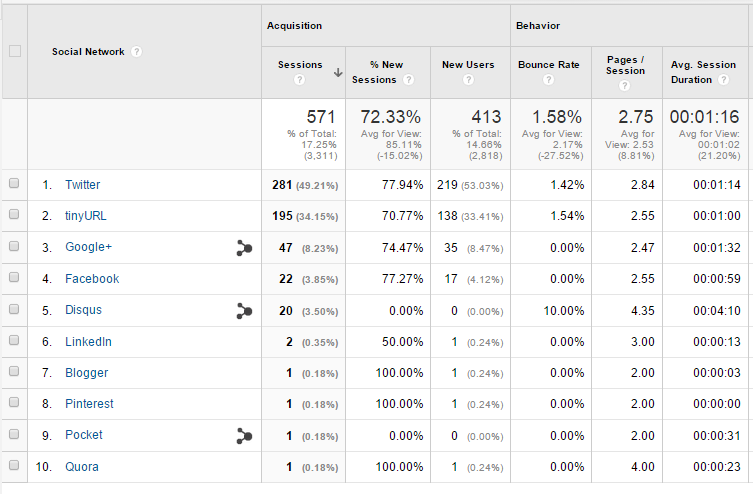Select the Facebook row checkbox

14,278
